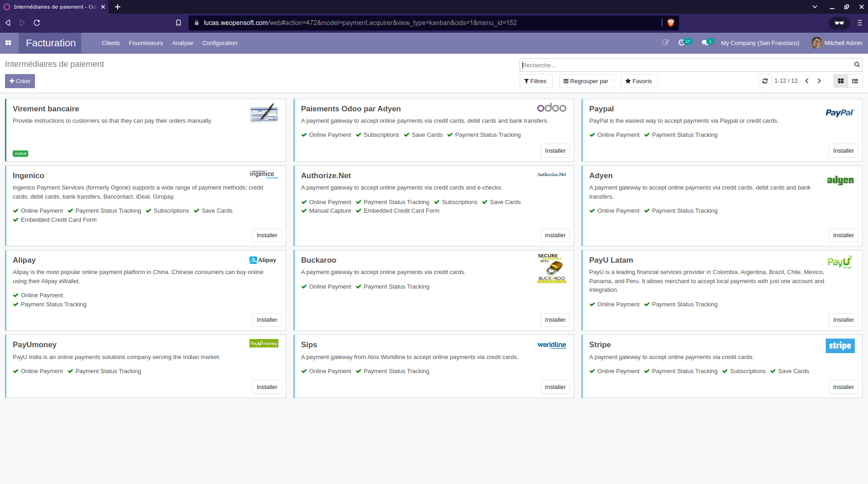
Task: Open the Virement bancaire card title
Action: click(x=46, y=109)
